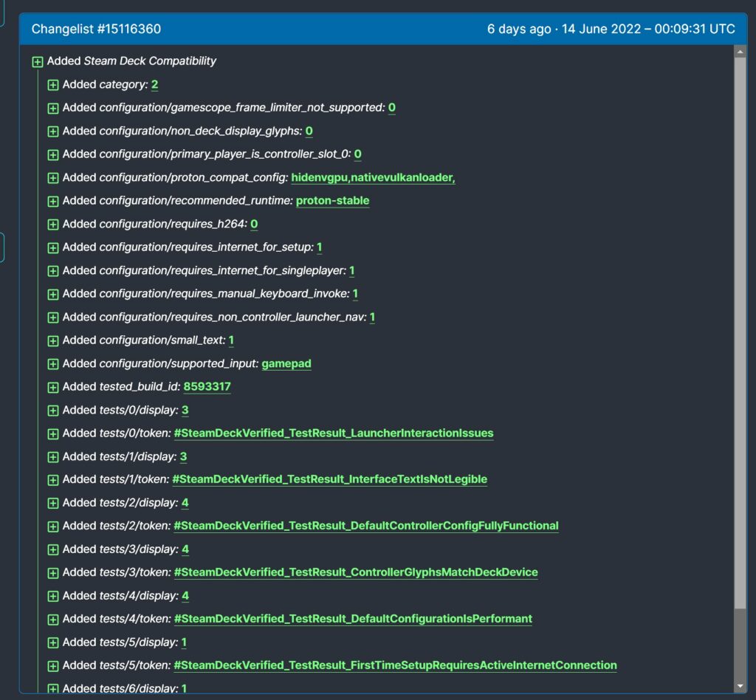The height and width of the screenshot is (700, 756).
Task: Click plus icon for tests/3/token row
Action: (x=53, y=573)
